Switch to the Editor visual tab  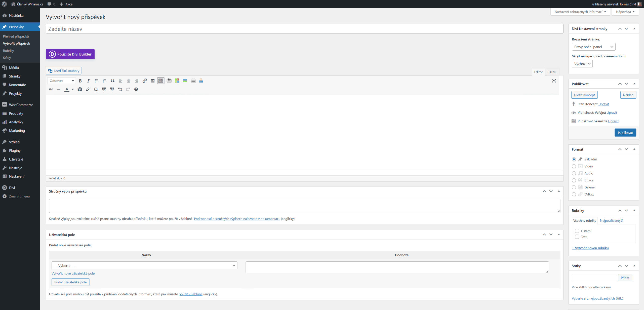(538, 72)
